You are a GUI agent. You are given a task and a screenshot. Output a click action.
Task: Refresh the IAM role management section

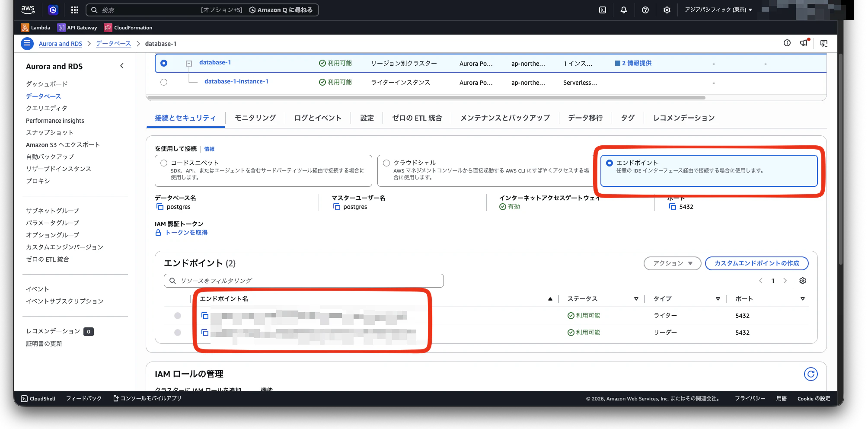pyautogui.click(x=811, y=374)
